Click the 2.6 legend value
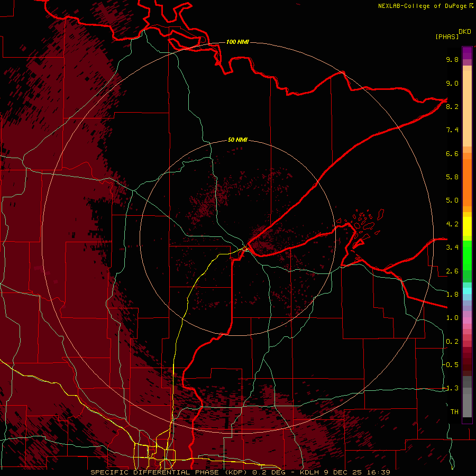The height and width of the screenshot is (476, 476). pyautogui.click(x=452, y=271)
